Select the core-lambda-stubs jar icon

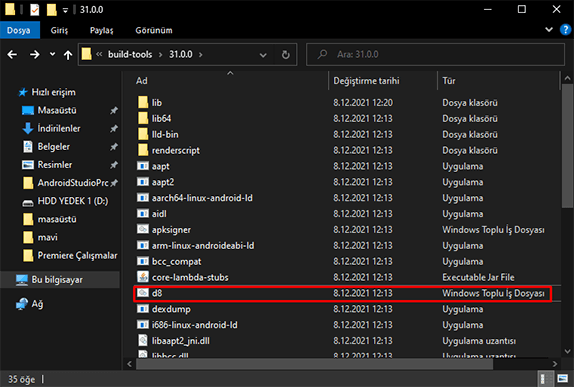point(143,277)
